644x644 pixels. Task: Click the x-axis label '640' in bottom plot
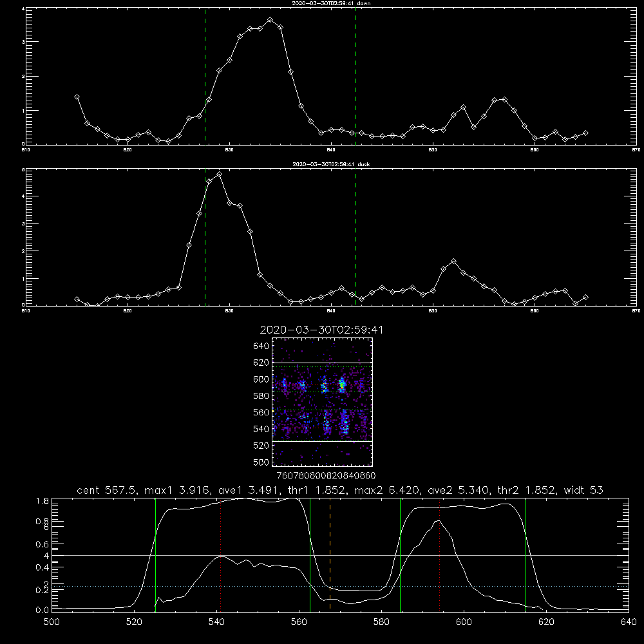629,622
